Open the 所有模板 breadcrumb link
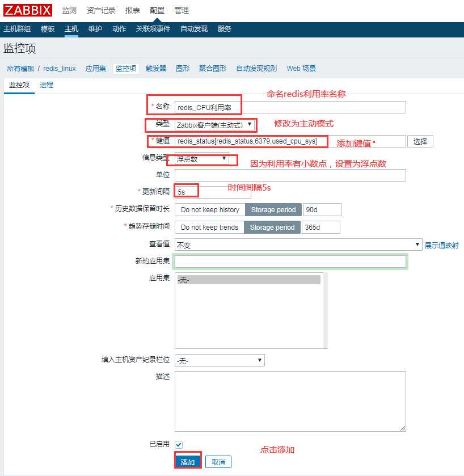The image size is (464, 476). click(x=20, y=69)
